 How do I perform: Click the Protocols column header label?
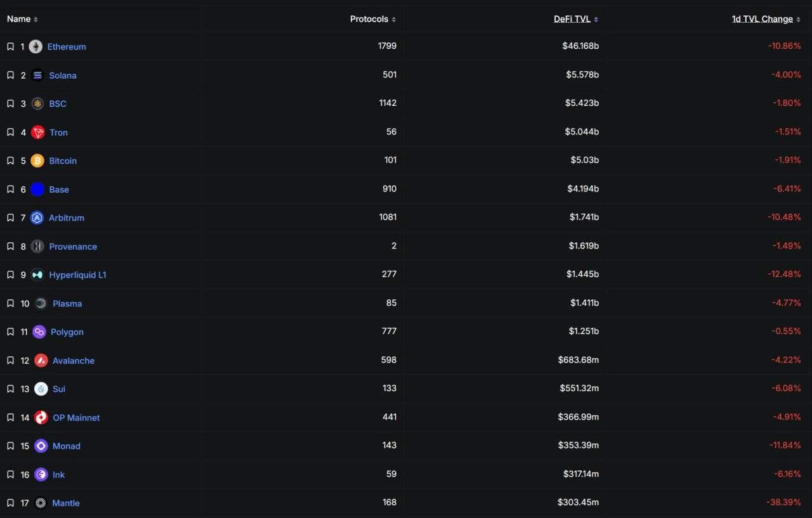(369, 20)
